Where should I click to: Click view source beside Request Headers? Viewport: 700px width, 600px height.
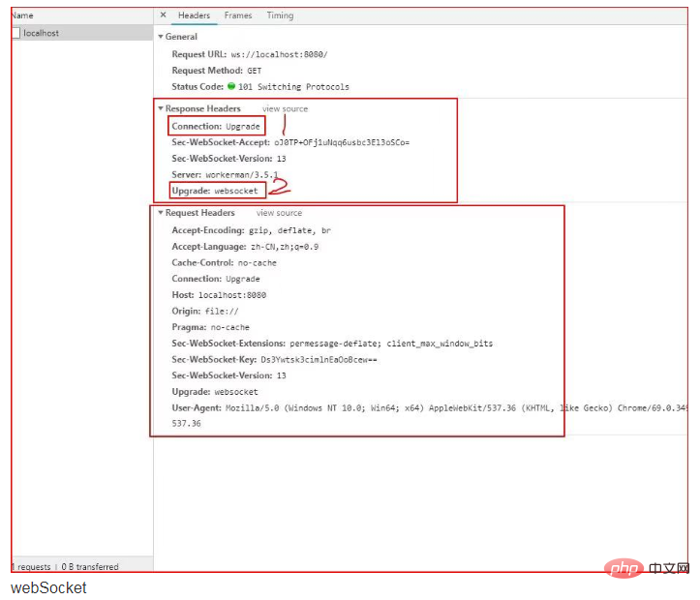tap(279, 213)
